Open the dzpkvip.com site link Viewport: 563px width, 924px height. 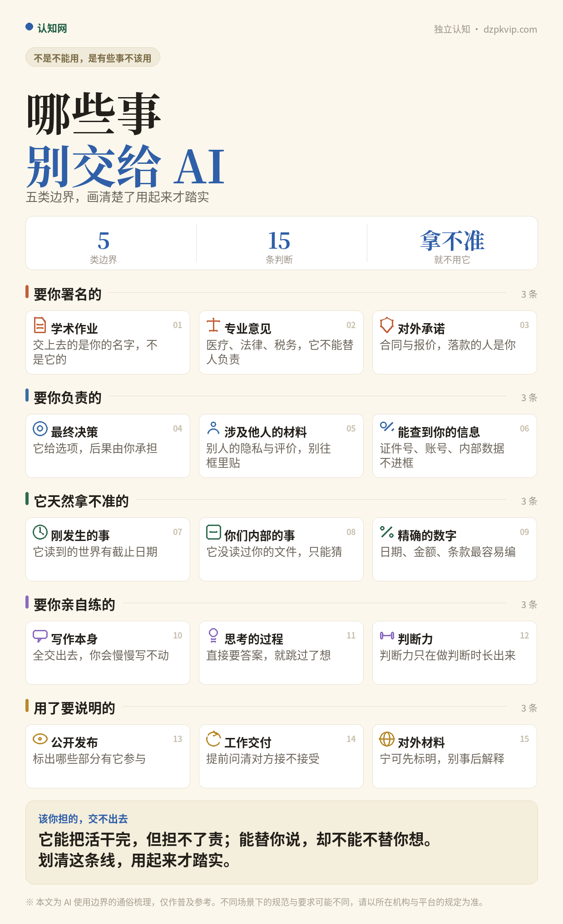point(510,29)
